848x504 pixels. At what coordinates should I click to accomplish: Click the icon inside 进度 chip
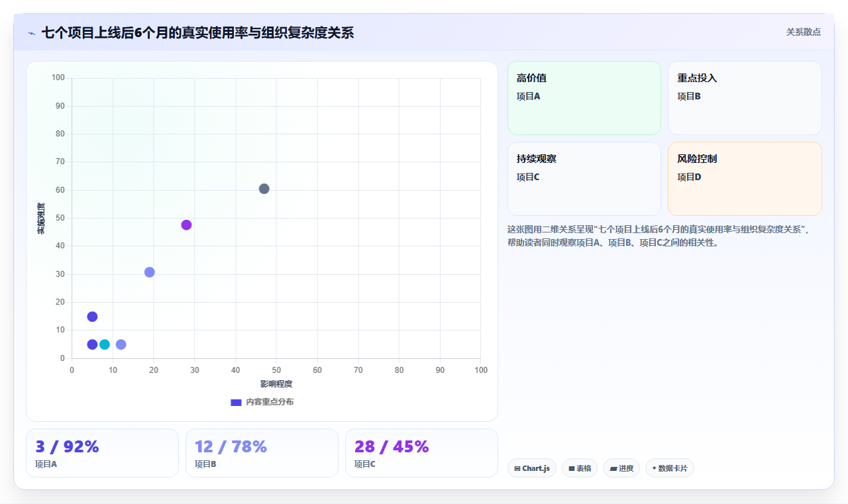613,468
